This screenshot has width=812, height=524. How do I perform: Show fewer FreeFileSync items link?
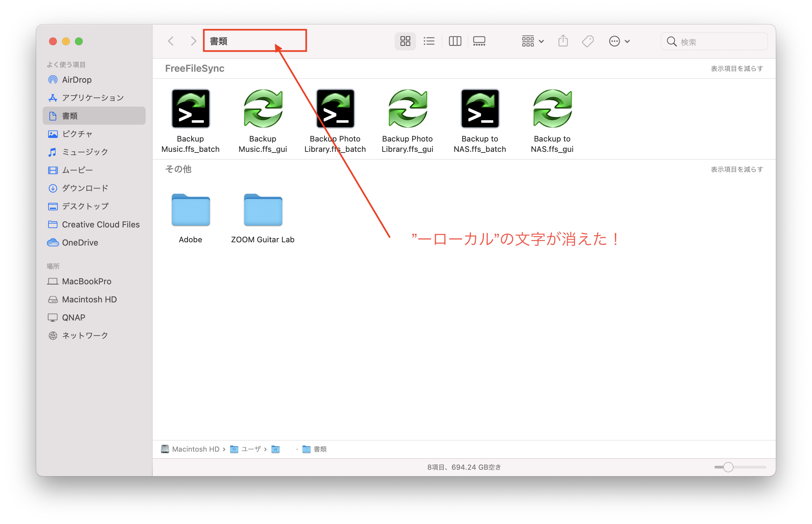point(736,68)
